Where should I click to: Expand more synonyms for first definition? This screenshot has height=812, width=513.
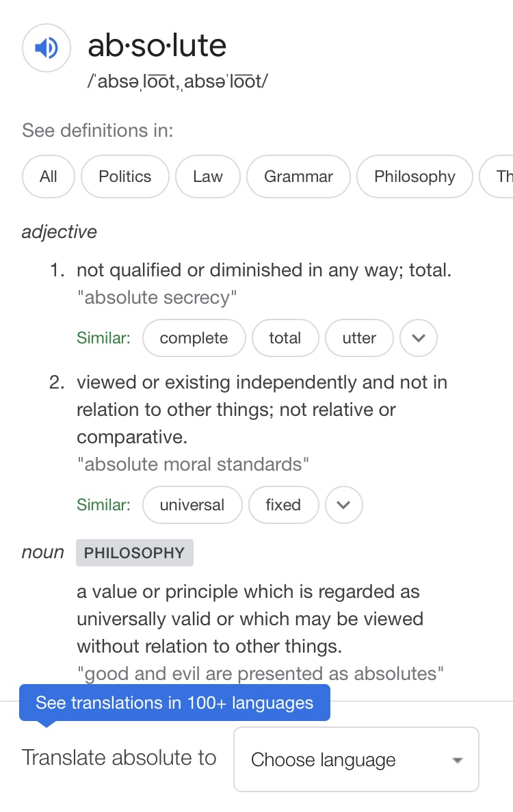[419, 338]
